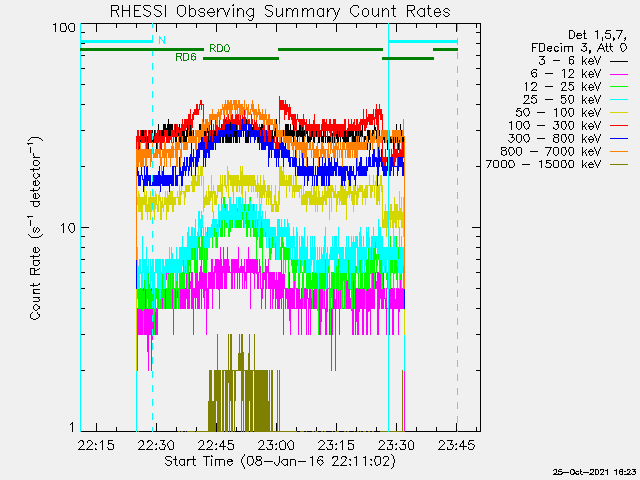Click the yellow line swatch for 50-100 keV
640x480 pixels.
click(619, 113)
